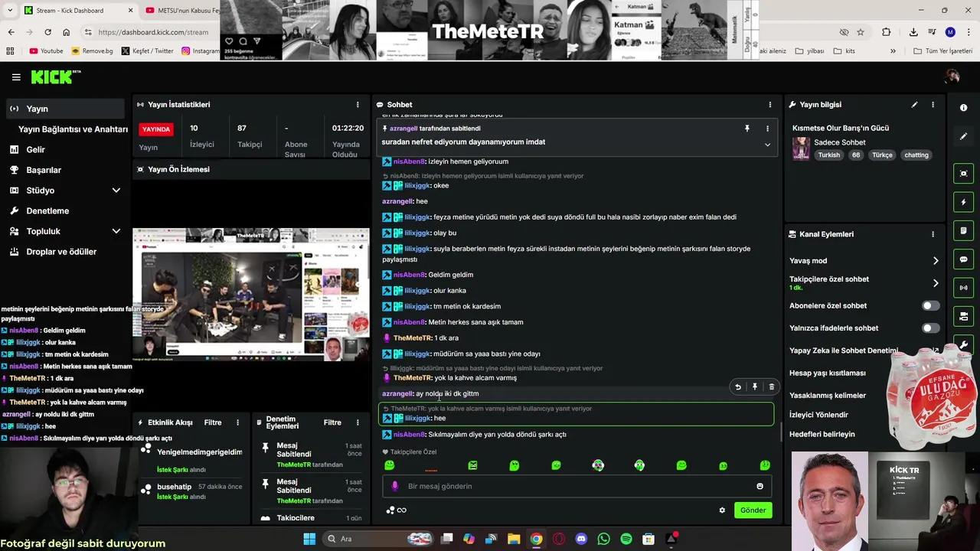Send the chat message with Gönder

pos(753,510)
